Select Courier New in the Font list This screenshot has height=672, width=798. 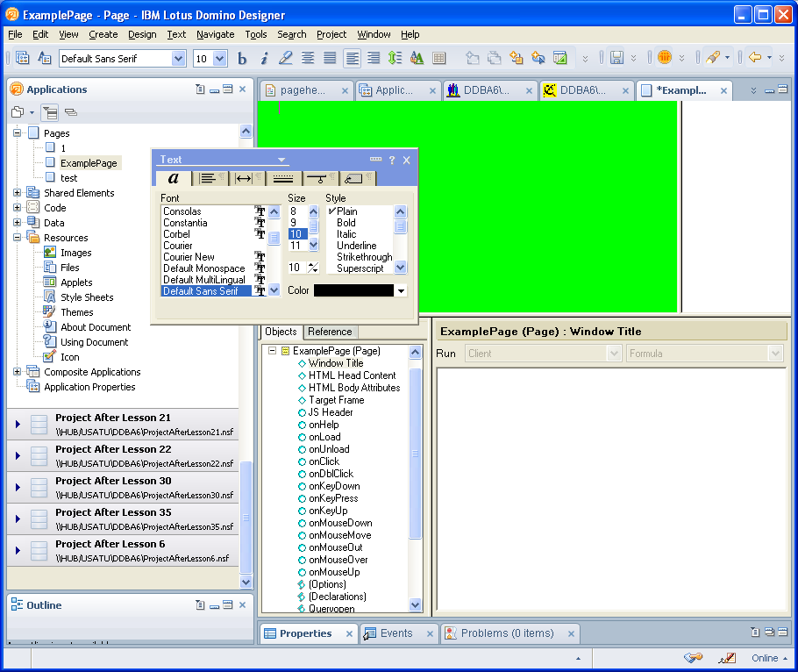(189, 257)
